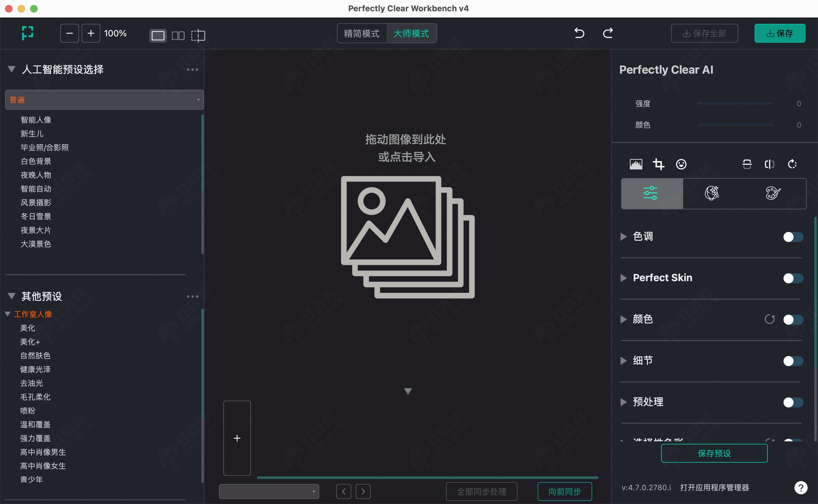Viewport: 818px width, 504px height.
Task: Collapse the 工作室人像 tree group
Action: [x=7, y=314]
